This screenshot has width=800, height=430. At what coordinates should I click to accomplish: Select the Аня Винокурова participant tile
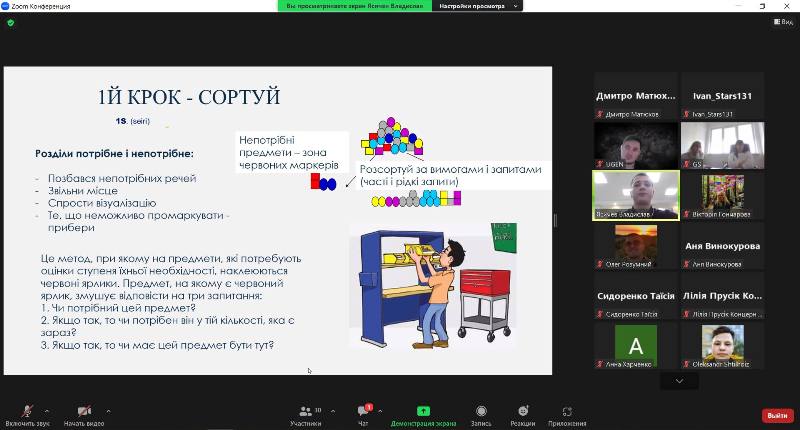pos(722,245)
